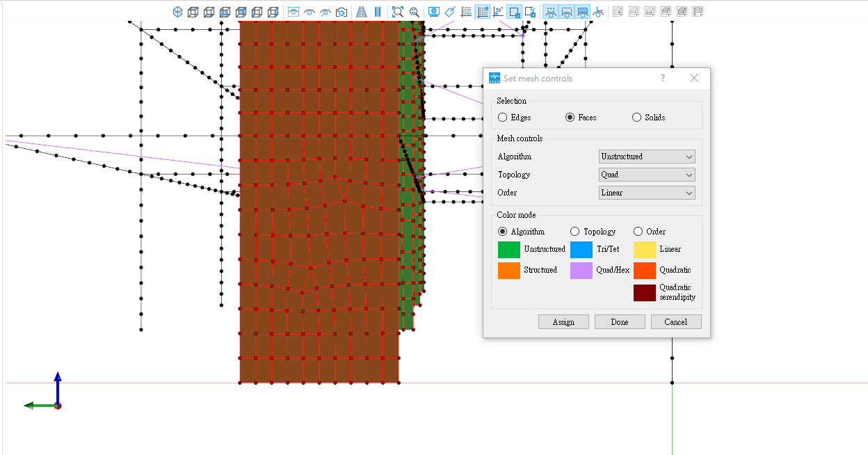The height and width of the screenshot is (455, 868).
Task: Click the plain eye show all icon
Action: (x=310, y=12)
